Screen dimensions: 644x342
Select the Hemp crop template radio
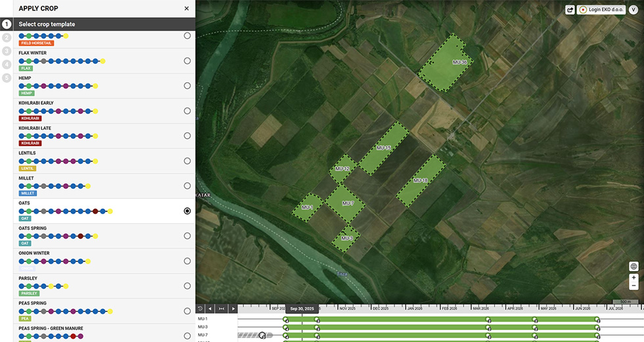click(x=187, y=85)
